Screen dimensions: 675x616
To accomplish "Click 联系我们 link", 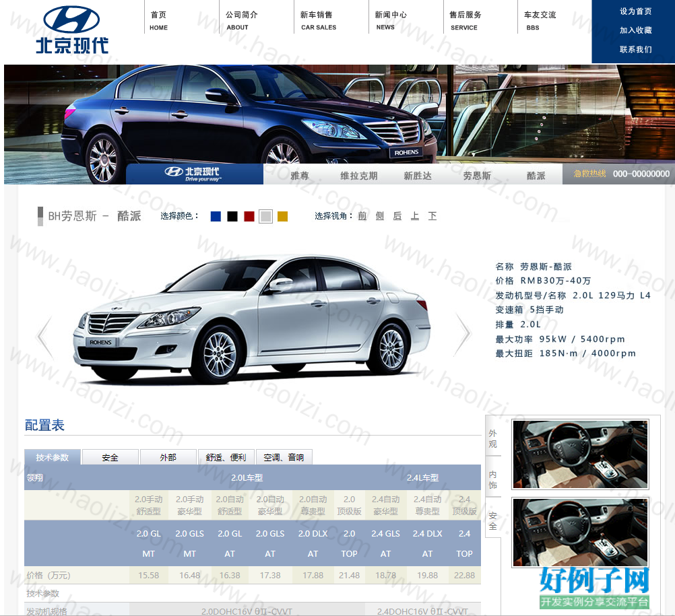I will pyautogui.click(x=635, y=49).
